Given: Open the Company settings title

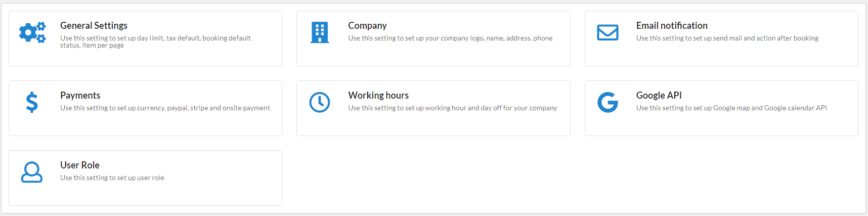Looking at the screenshot, I should pyautogui.click(x=367, y=25).
